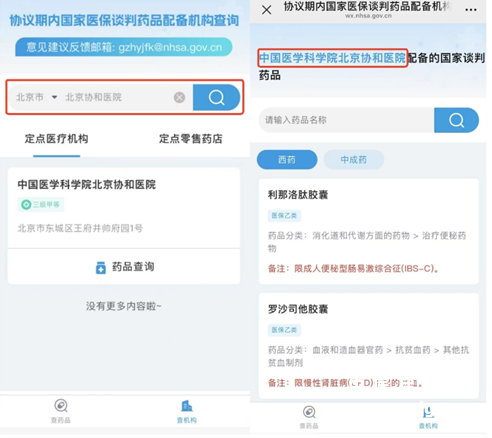The height and width of the screenshot is (438, 492).
Task: Click the 中国医学科学院北京协和医院 hospital result title
Action: tap(87, 185)
